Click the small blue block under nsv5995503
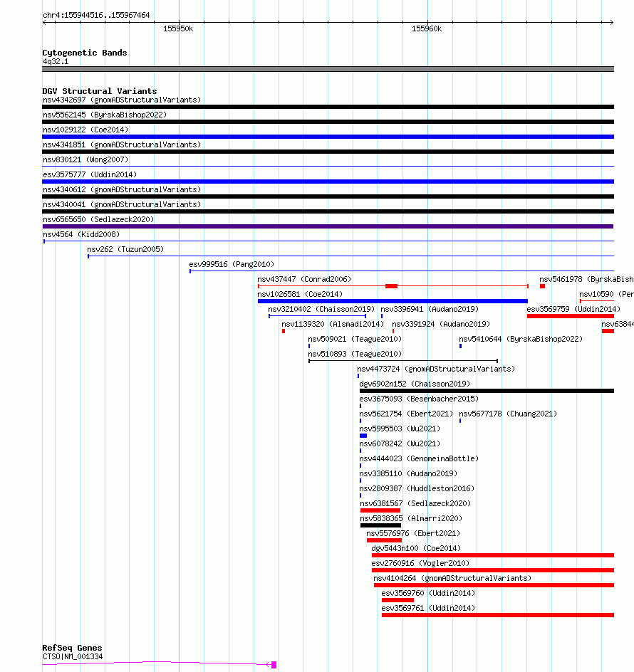 [x=363, y=436]
